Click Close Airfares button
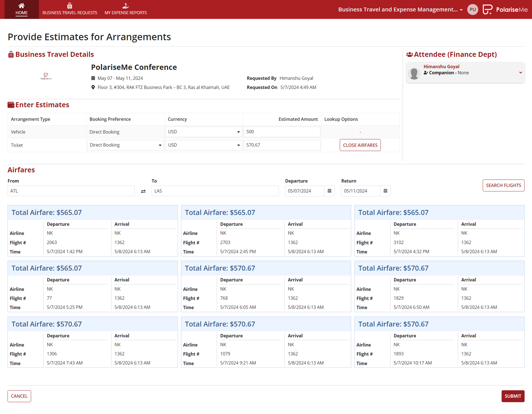532x414 pixels. coord(360,145)
